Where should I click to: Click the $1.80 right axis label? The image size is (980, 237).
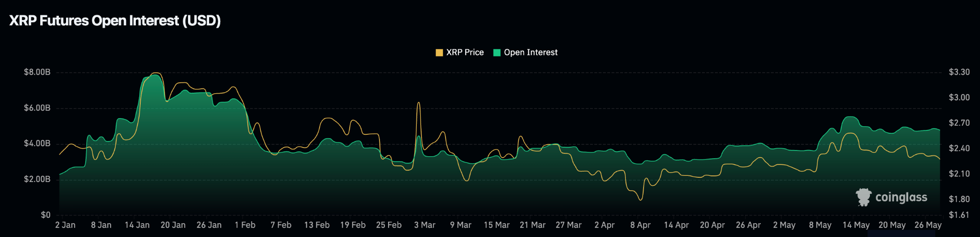959,199
